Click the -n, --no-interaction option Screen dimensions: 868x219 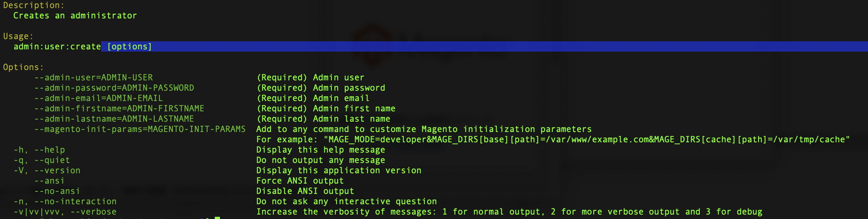click(x=65, y=202)
